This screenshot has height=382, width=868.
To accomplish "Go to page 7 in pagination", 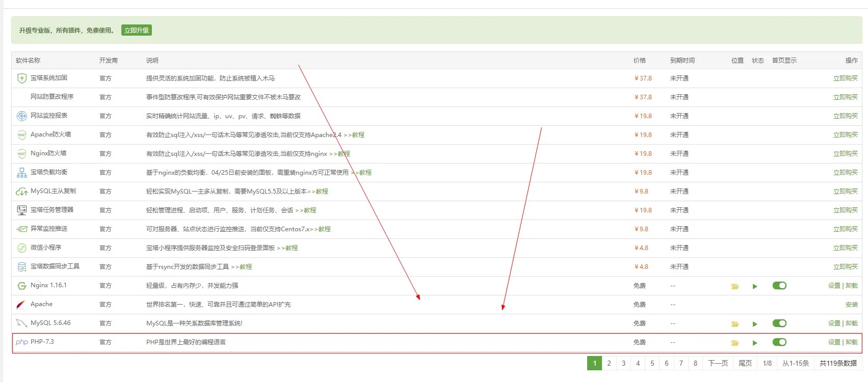I will coord(681,363).
